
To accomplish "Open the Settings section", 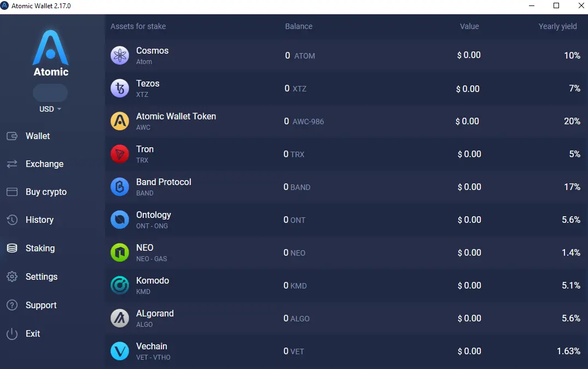I will click(41, 276).
